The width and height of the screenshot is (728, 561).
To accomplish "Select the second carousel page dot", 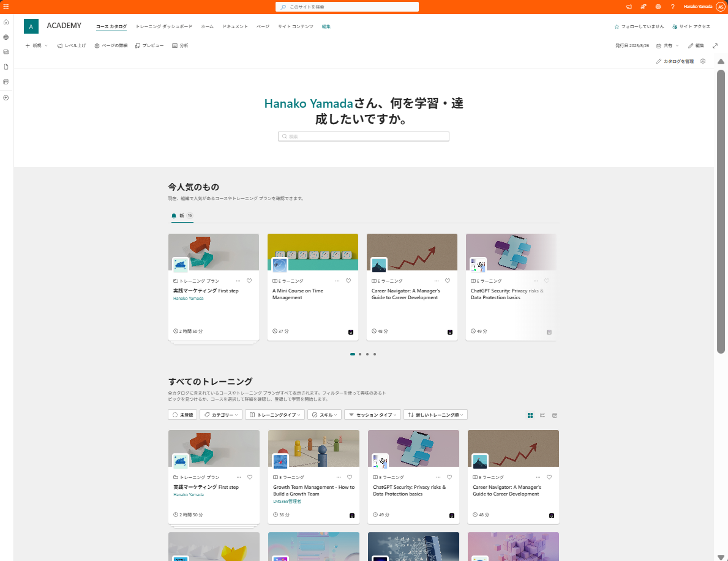I will pyautogui.click(x=360, y=354).
